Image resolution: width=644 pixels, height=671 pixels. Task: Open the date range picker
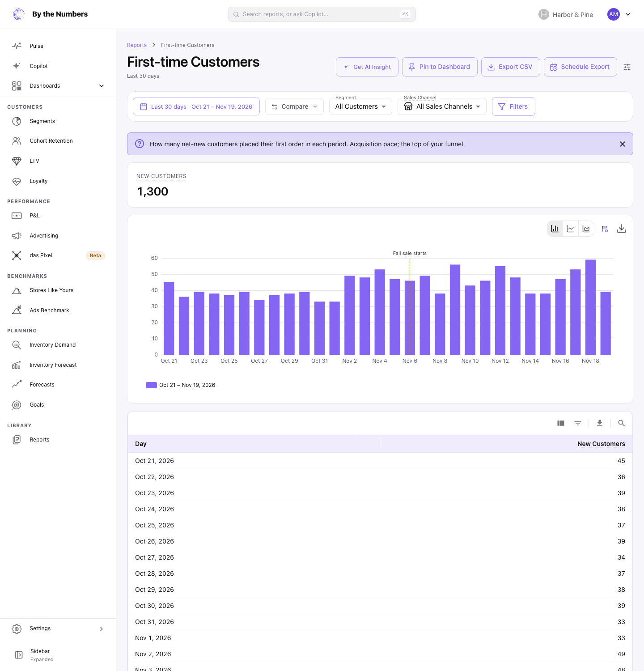point(196,106)
